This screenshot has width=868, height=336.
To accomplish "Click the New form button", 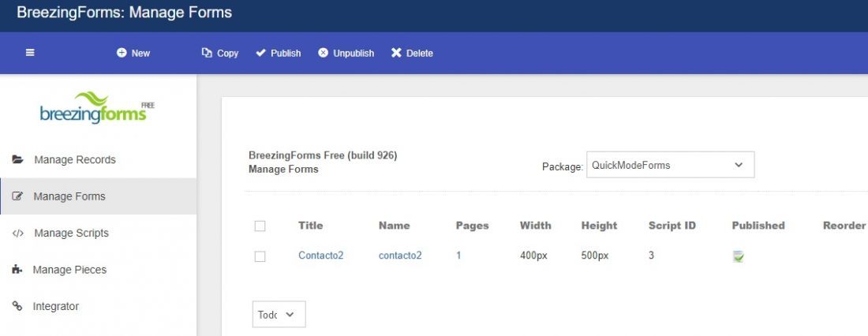I will tap(133, 53).
